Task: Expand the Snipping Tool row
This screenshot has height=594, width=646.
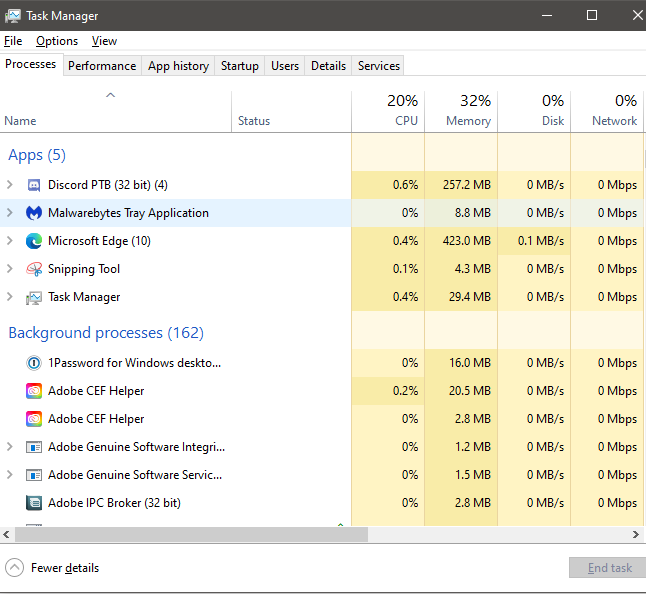Action: point(10,269)
